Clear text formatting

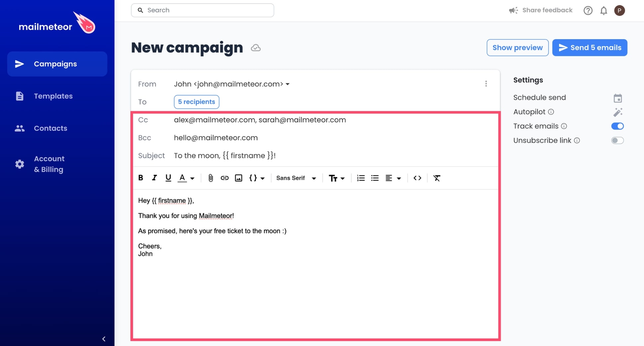[437, 178]
